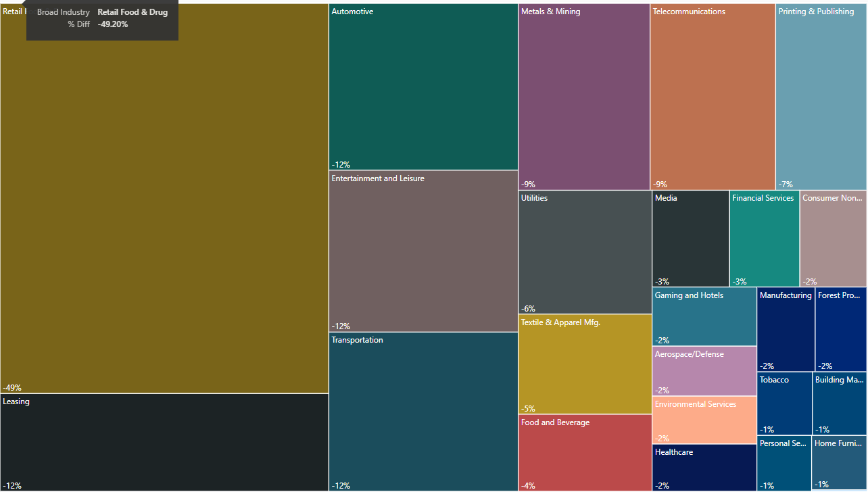Click the -6% label in Utilities

[528, 309]
